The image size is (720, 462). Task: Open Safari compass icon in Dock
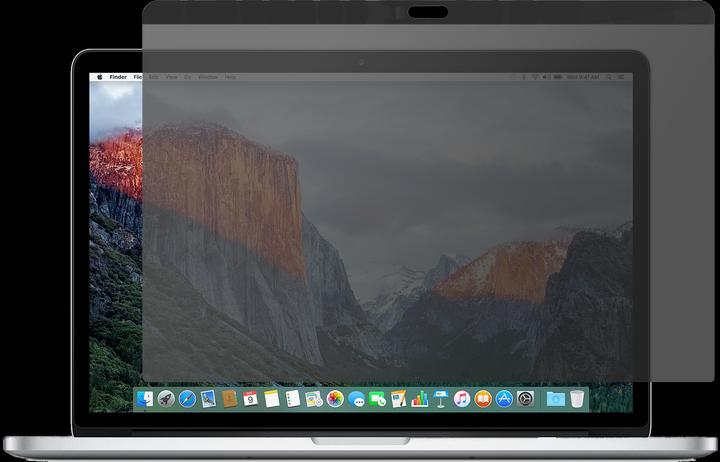pos(187,399)
